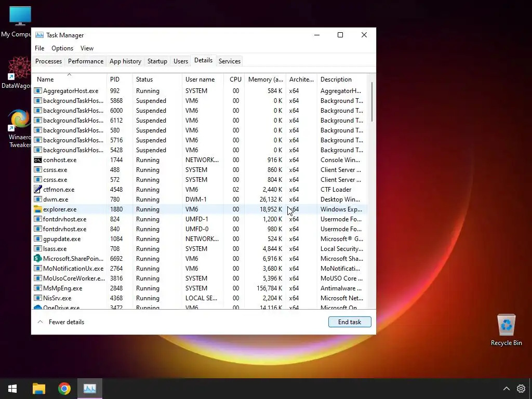The height and width of the screenshot is (399, 532).
Task: Switch to the App history tab
Action: click(x=125, y=61)
